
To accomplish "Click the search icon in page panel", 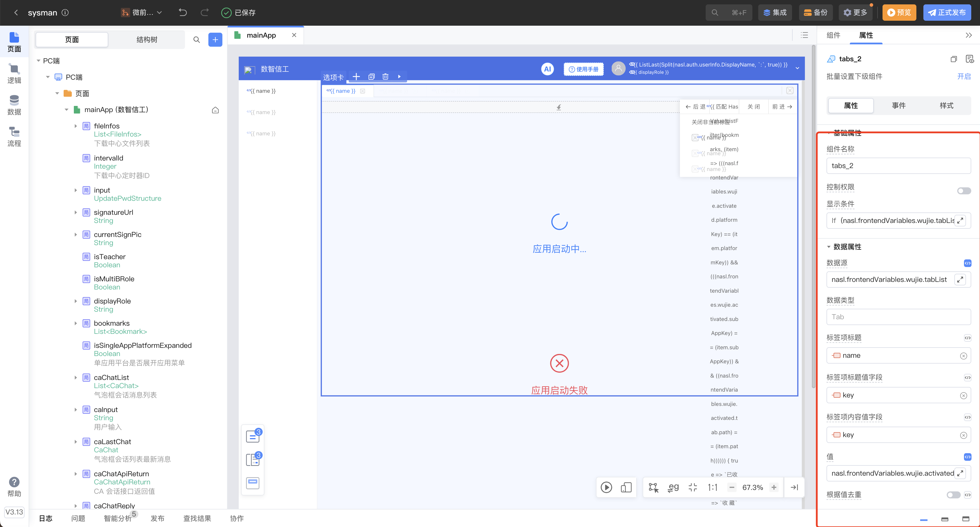I will (x=196, y=40).
